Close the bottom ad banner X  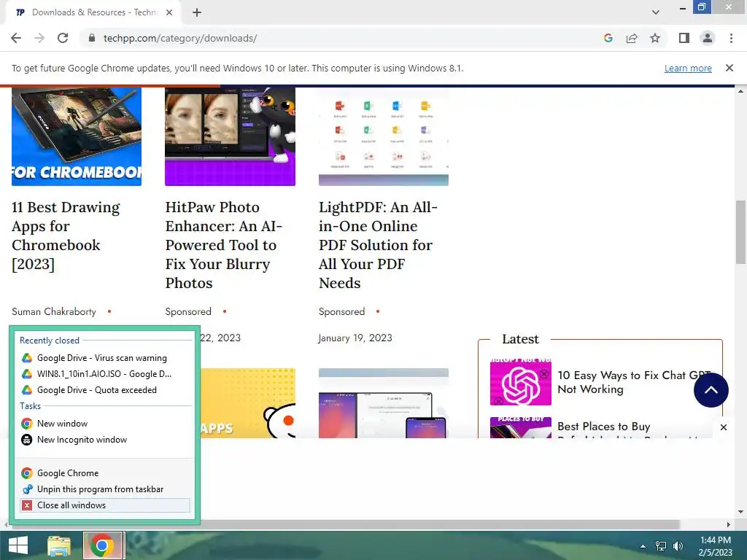723,427
